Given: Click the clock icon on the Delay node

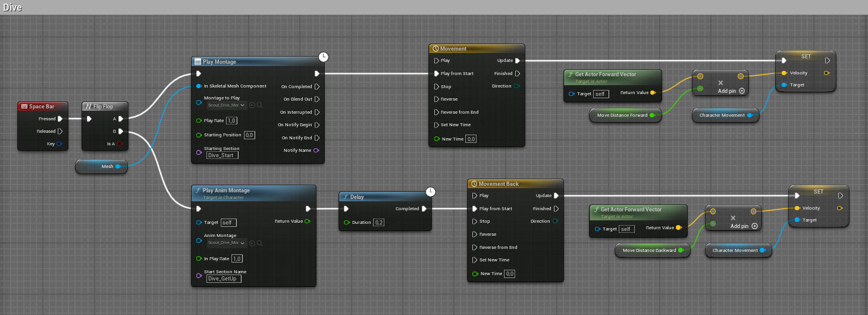Looking at the screenshot, I should tap(431, 192).
